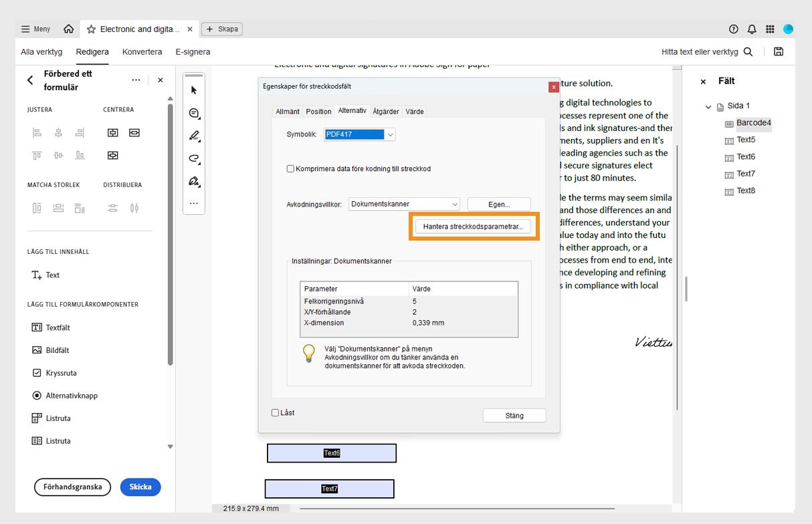
Task: Click the distribute vertically icon
Action: (x=113, y=208)
